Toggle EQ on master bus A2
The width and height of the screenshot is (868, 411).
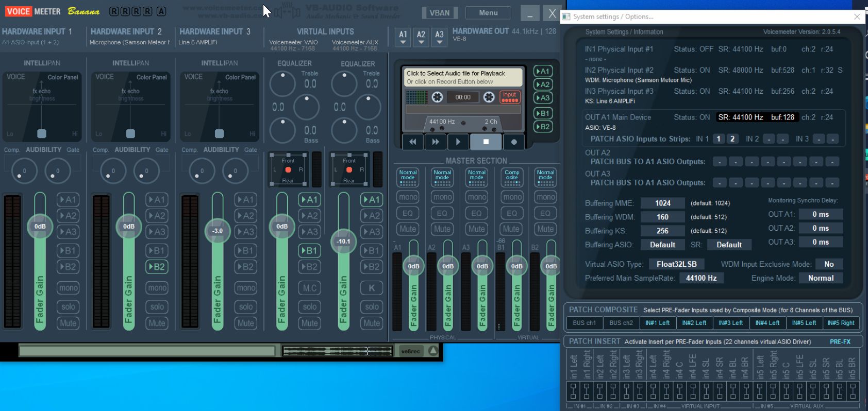(442, 213)
